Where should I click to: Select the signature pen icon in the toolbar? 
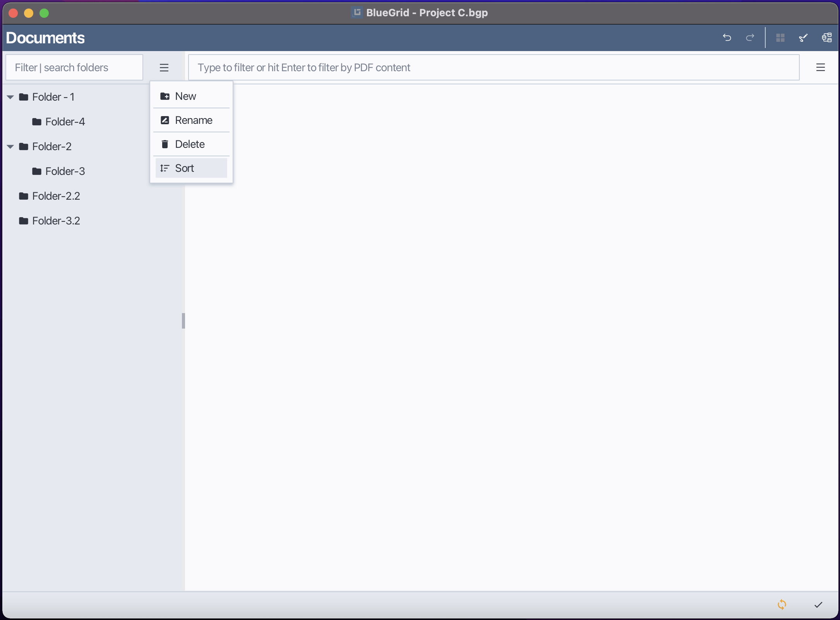coord(803,38)
